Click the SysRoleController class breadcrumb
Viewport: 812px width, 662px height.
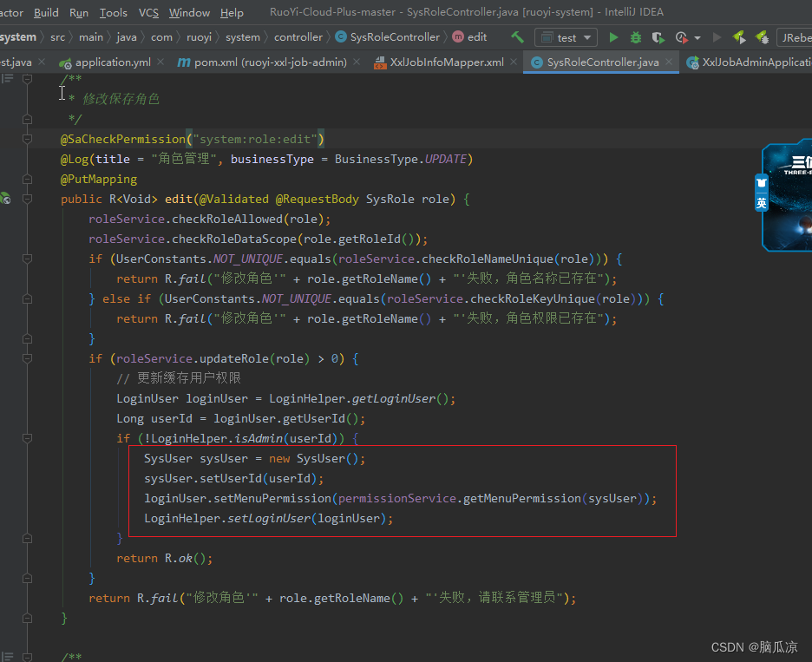pyautogui.click(x=388, y=37)
